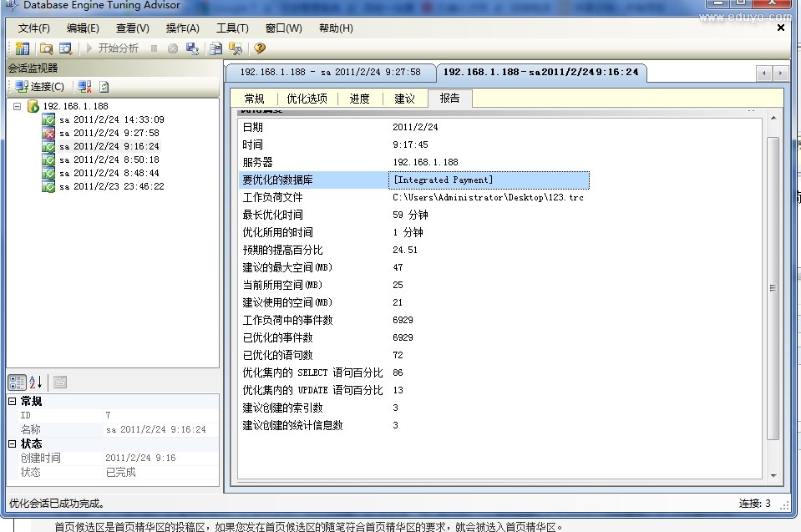The width and height of the screenshot is (801, 532).
Task: Collapse the 状态 property group
Action: click(x=12, y=444)
